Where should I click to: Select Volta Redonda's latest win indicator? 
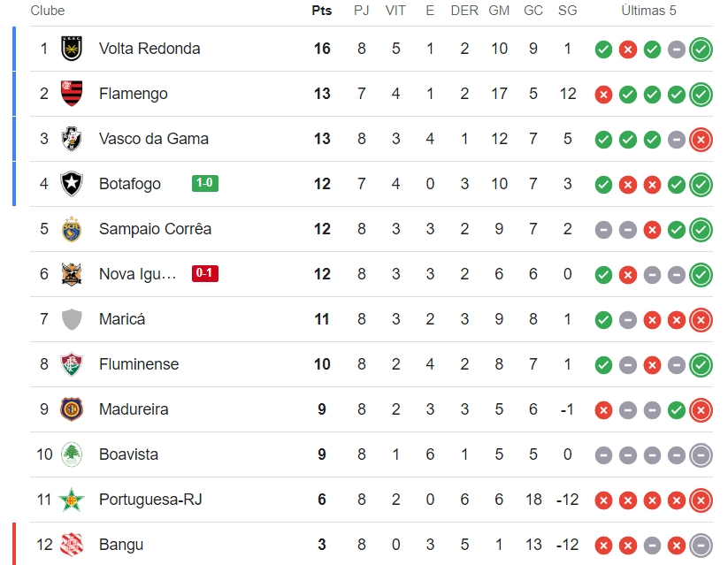(x=701, y=50)
